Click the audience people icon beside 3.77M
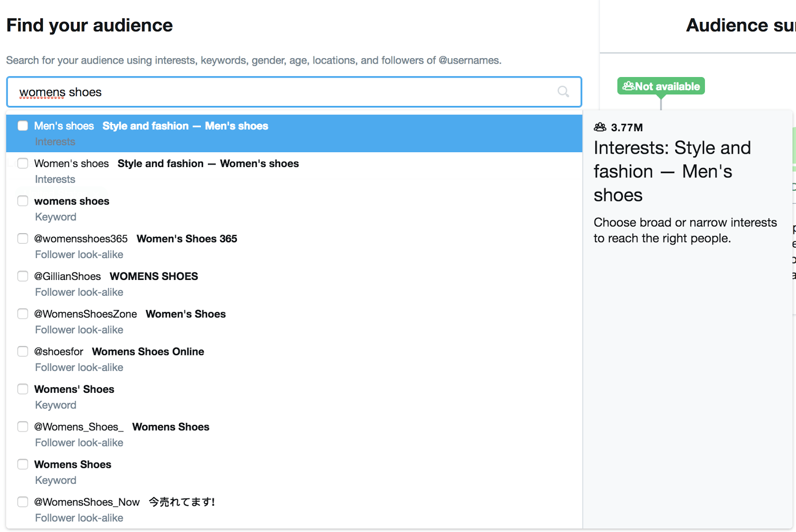 pos(600,127)
